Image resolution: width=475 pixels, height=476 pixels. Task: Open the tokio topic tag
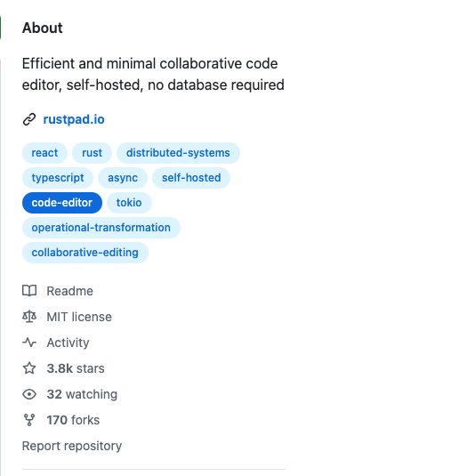pos(129,203)
